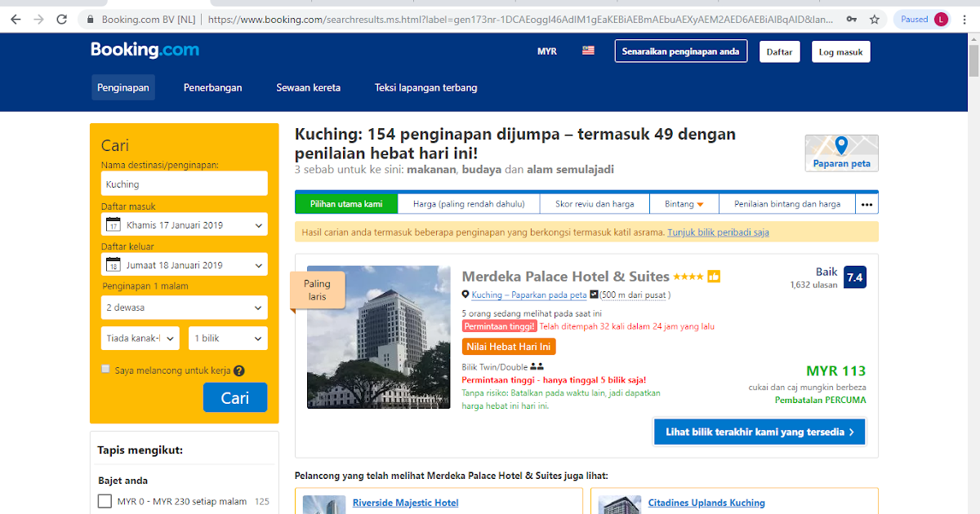The image size is (980, 514).
Task: Open the work travel help question mark
Action: [x=237, y=370]
